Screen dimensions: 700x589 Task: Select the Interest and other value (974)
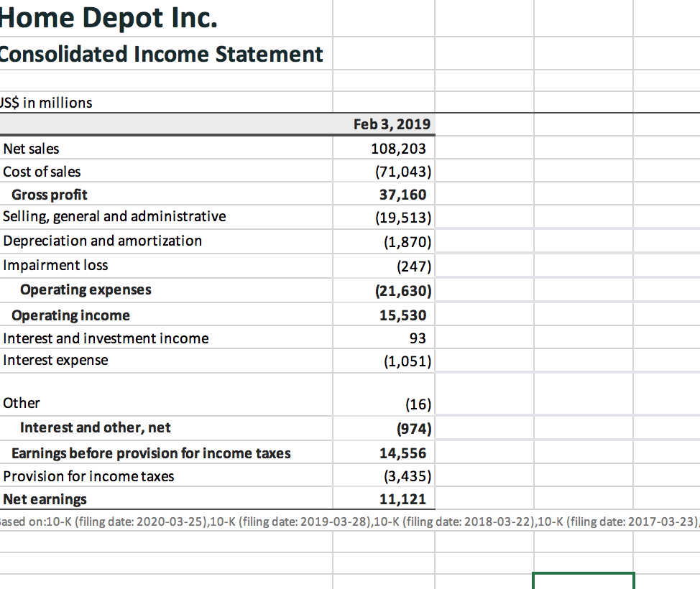click(x=384, y=428)
